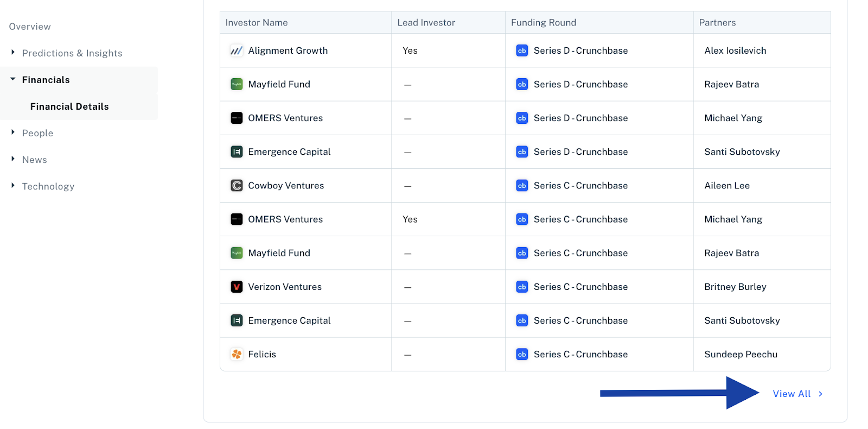Click Crunchbase icon in Verizon Ventures row
868x429 pixels.
[522, 287]
